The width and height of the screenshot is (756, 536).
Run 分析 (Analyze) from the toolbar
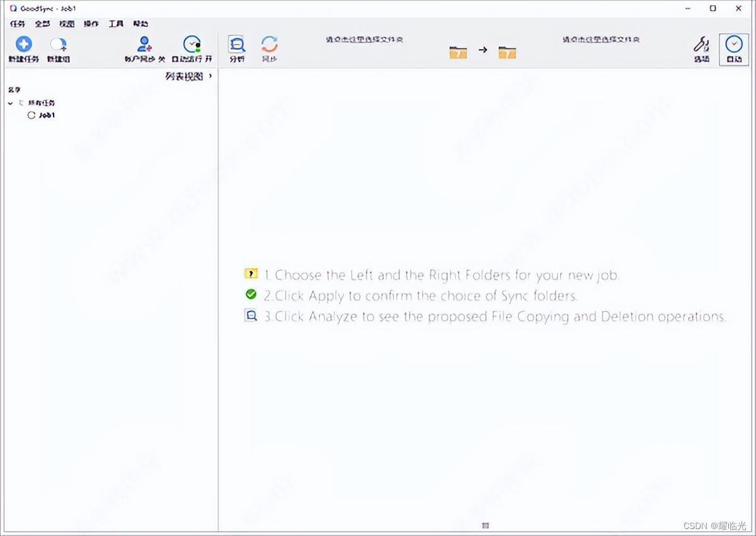[237, 49]
